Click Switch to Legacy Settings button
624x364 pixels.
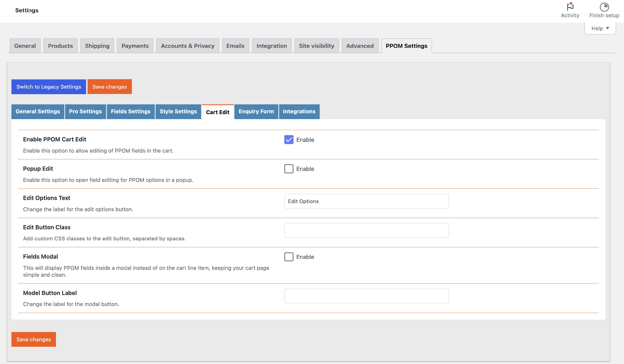click(x=48, y=87)
